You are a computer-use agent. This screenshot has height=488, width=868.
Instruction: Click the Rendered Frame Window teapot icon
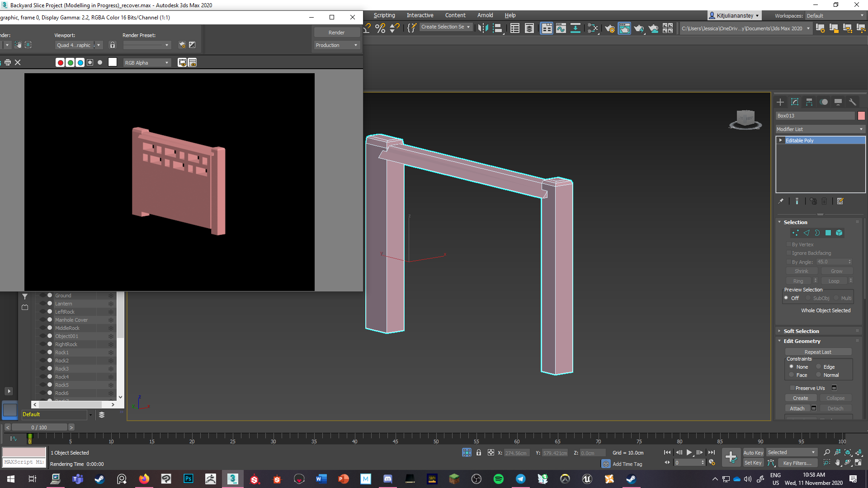(624, 28)
